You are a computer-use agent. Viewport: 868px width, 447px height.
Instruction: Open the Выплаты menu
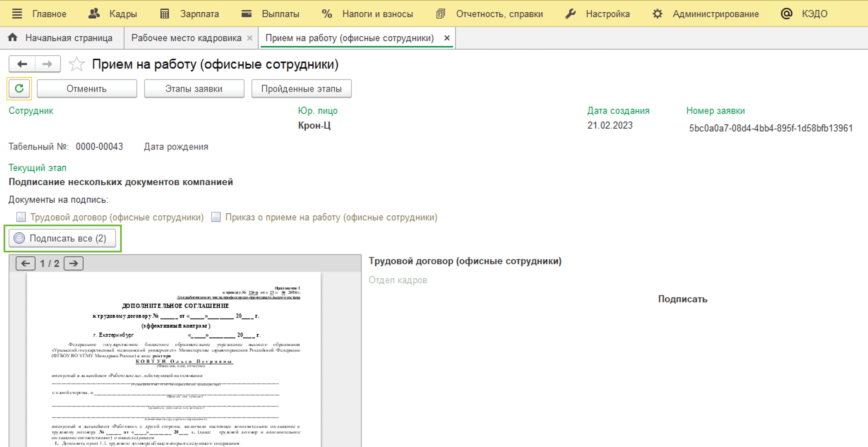click(x=280, y=14)
